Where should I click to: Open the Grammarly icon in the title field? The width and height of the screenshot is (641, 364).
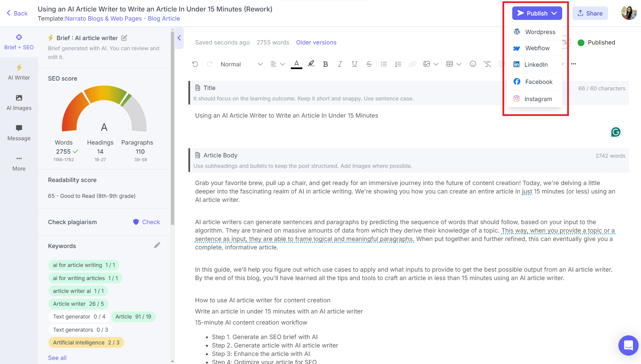click(x=616, y=132)
